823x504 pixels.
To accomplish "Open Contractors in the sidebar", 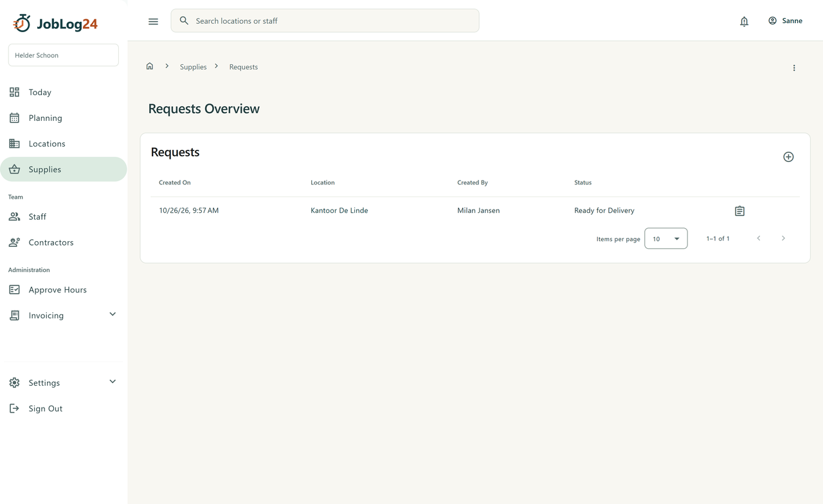I will [x=63, y=243].
